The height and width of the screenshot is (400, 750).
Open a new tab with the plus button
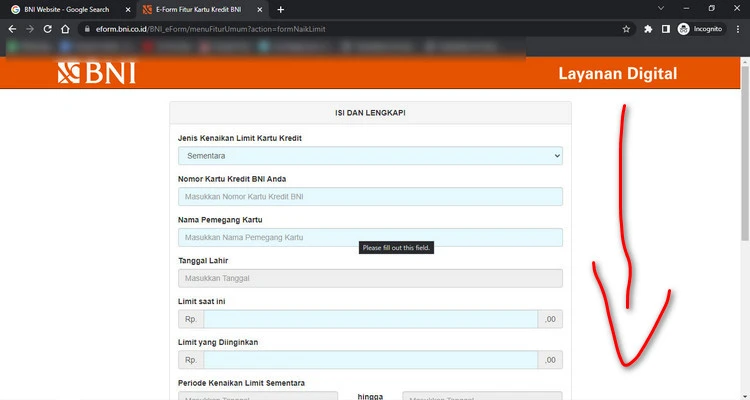(280, 10)
